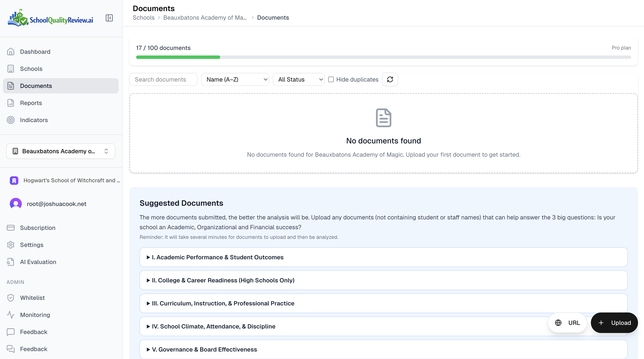Open the Monitoring admin section
The height and width of the screenshot is (359, 644).
(35, 315)
